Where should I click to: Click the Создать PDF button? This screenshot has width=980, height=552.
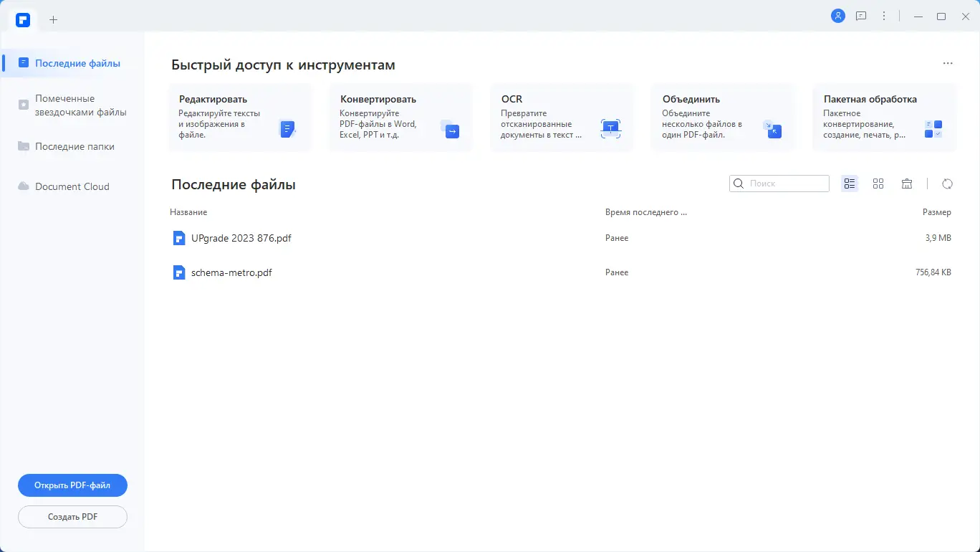pos(72,516)
